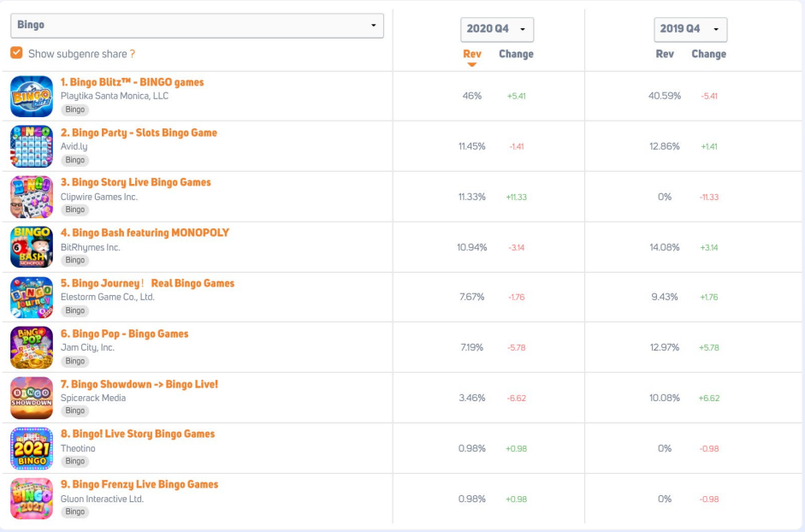
Task: Click the Bingo Frenzy app icon
Action: [32, 499]
